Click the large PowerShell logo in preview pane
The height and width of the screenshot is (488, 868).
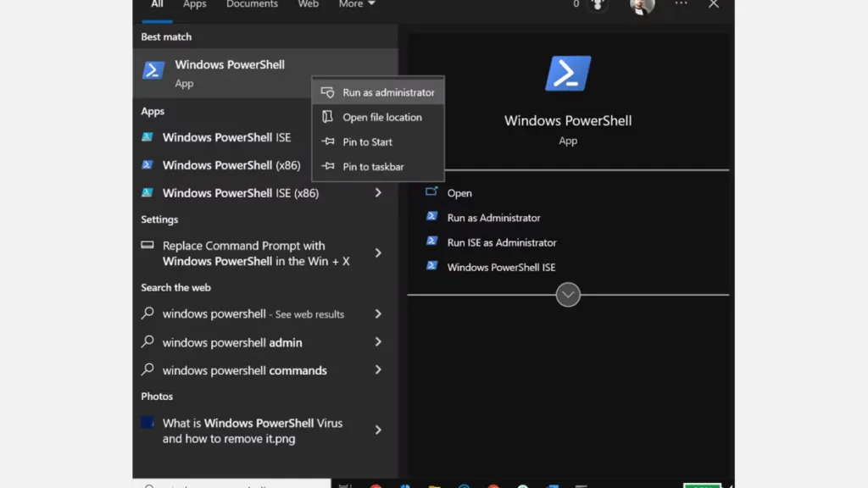click(568, 73)
